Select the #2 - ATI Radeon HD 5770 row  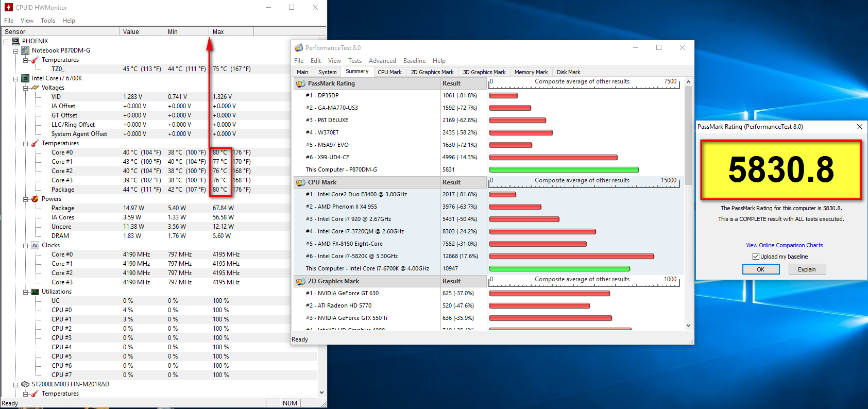point(488,305)
